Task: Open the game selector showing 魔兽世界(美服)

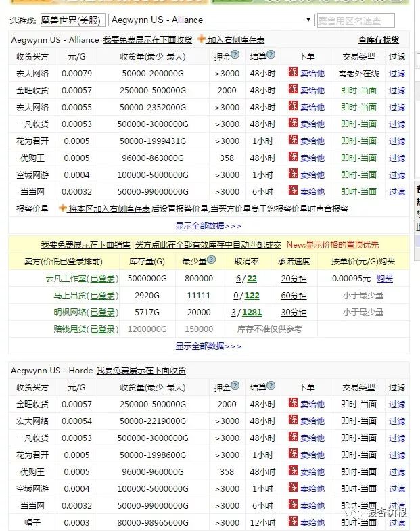Action: [73, 20]
